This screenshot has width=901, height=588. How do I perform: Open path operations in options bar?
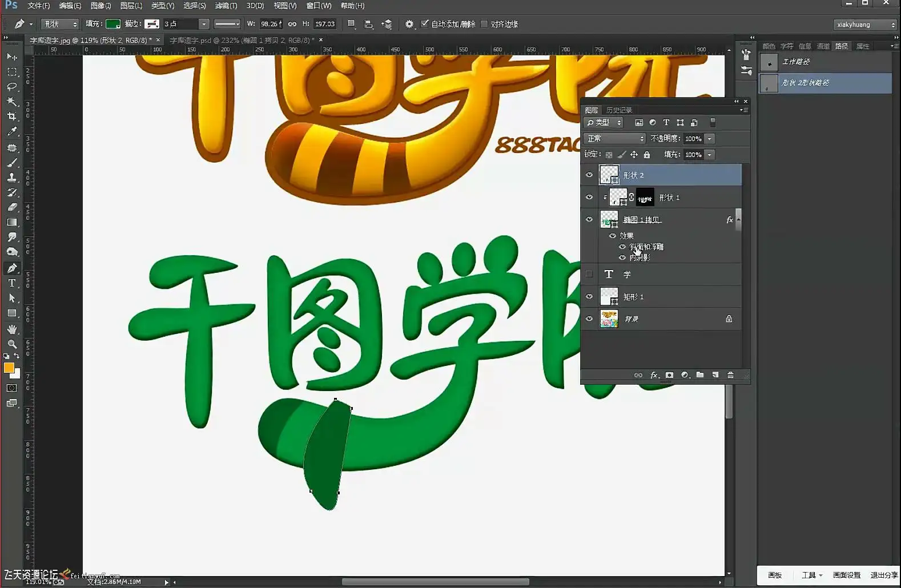pos(352,24)
